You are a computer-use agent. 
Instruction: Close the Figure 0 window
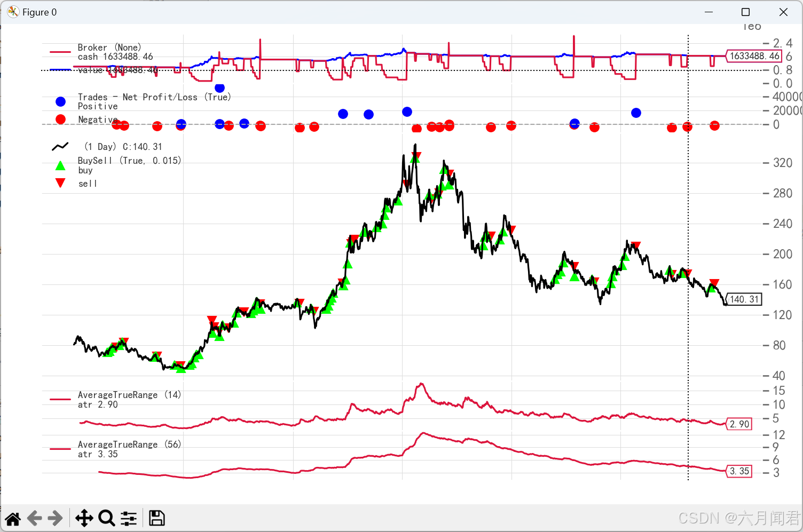pos(783,12)
